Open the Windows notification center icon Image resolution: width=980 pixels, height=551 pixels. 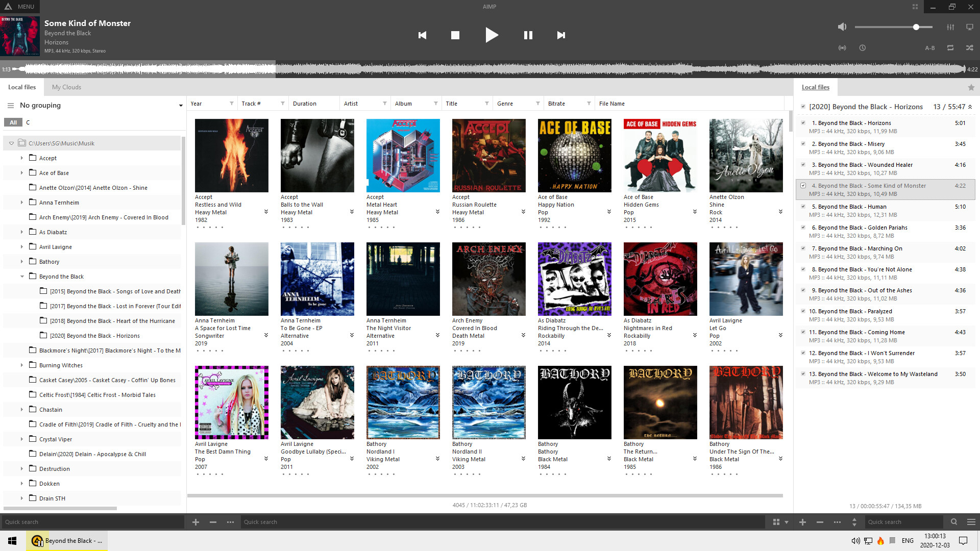(963, 541)
